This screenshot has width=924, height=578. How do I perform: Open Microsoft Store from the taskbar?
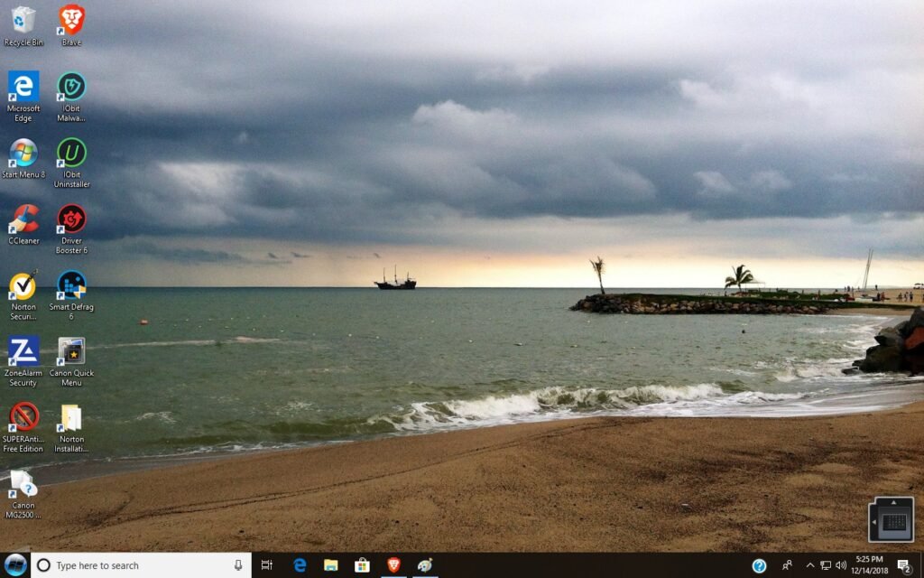coord(361,564)
